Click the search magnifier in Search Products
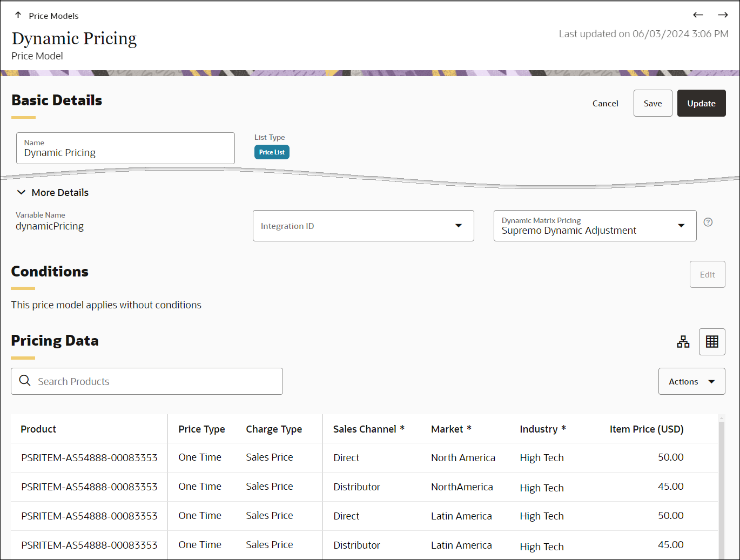 coord(25,380)
